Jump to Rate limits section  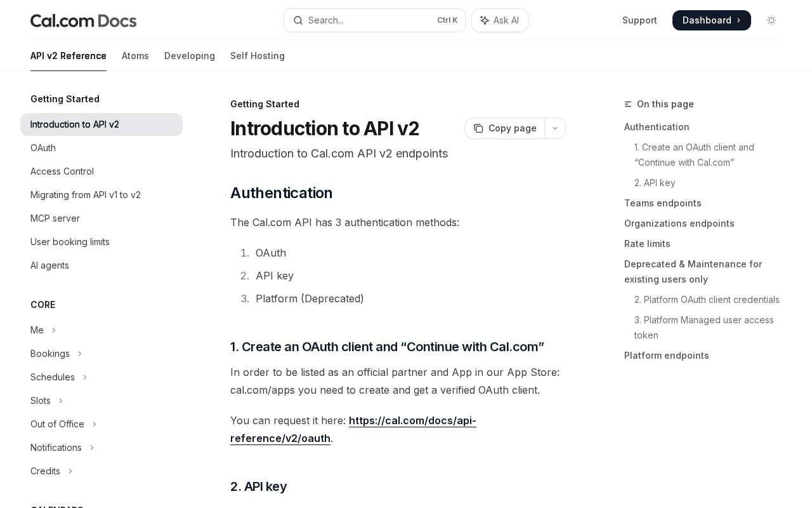tap(647, 244)
